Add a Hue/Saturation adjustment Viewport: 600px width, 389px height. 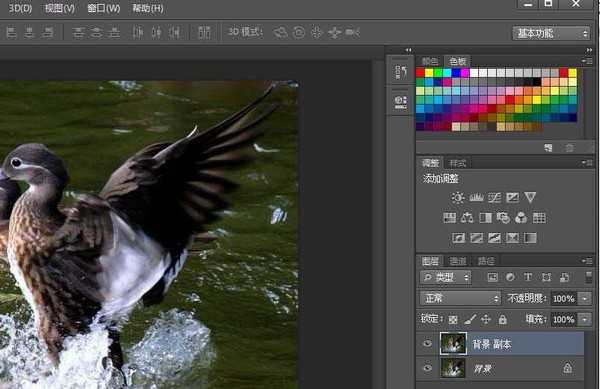(449, 218)
